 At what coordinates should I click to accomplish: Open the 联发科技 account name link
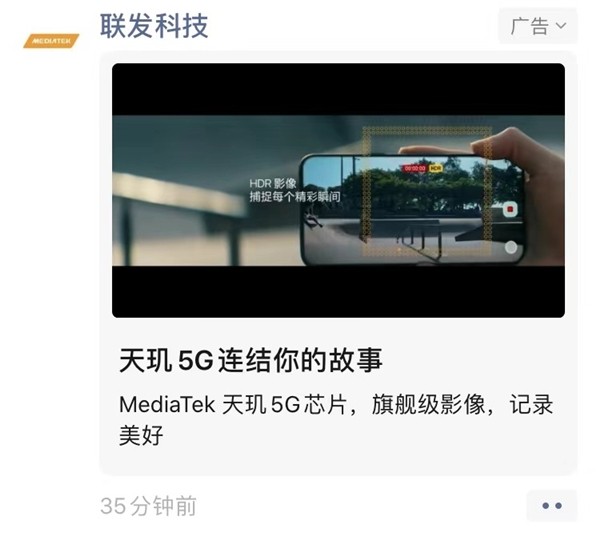154,26
